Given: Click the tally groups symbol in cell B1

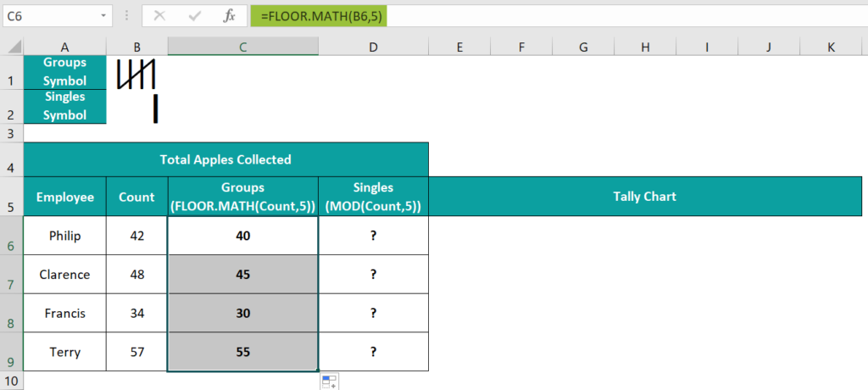Looking at the screenshot, I should (136, 74).
